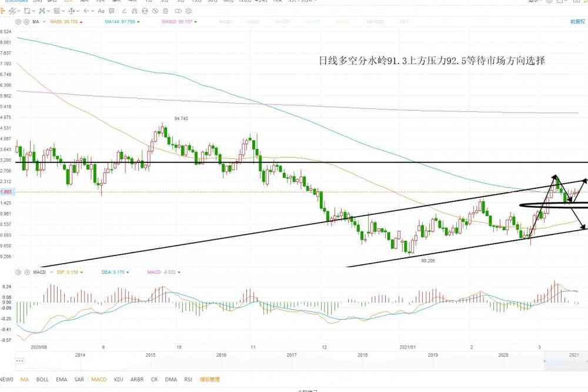Close the MACD panel with the X icon
The height and width of the screenshot is (392, 588).
click(x=26, y=272)
